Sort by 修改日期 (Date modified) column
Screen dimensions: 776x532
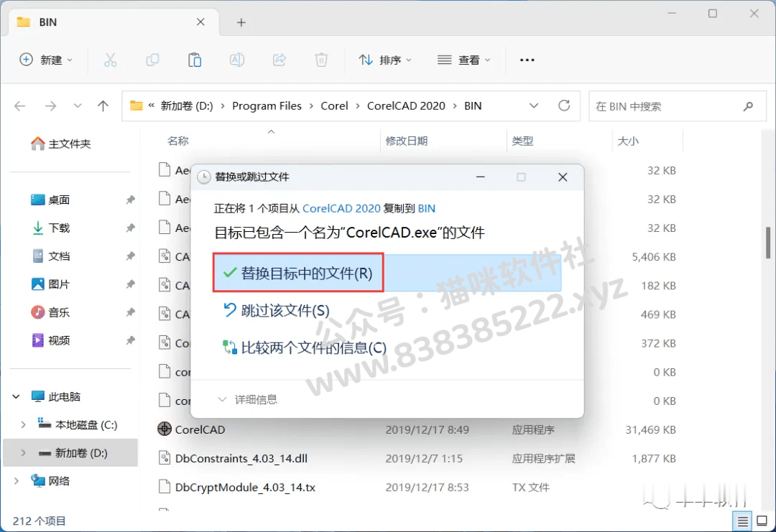click(406, 141)
